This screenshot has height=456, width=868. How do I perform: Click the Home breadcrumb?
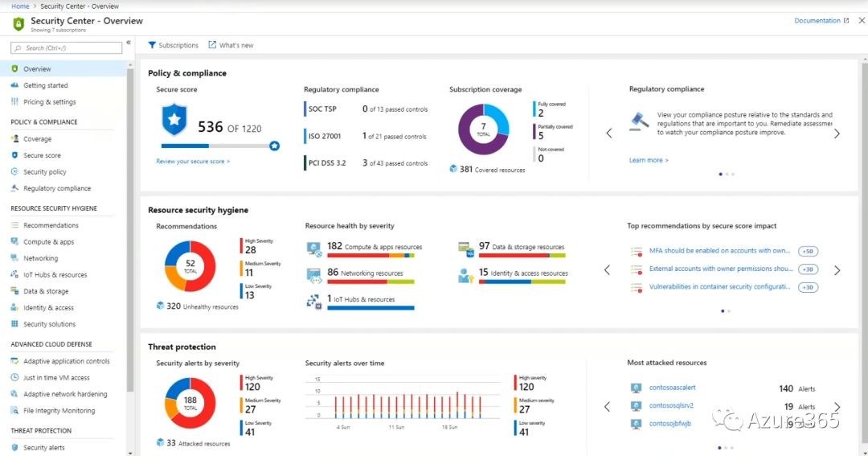20,6
